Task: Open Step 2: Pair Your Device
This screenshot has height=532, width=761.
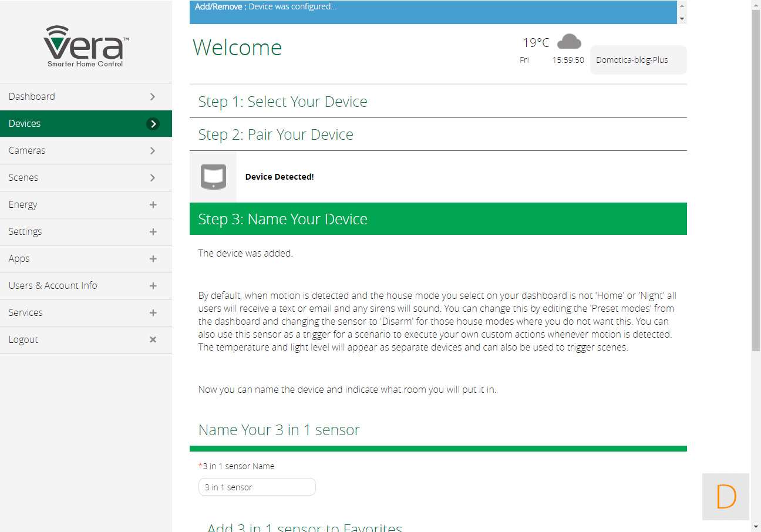Action: (275, 134)
